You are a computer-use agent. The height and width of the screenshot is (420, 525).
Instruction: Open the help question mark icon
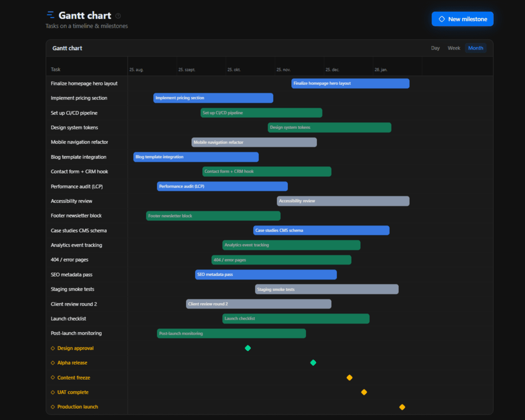118,16
